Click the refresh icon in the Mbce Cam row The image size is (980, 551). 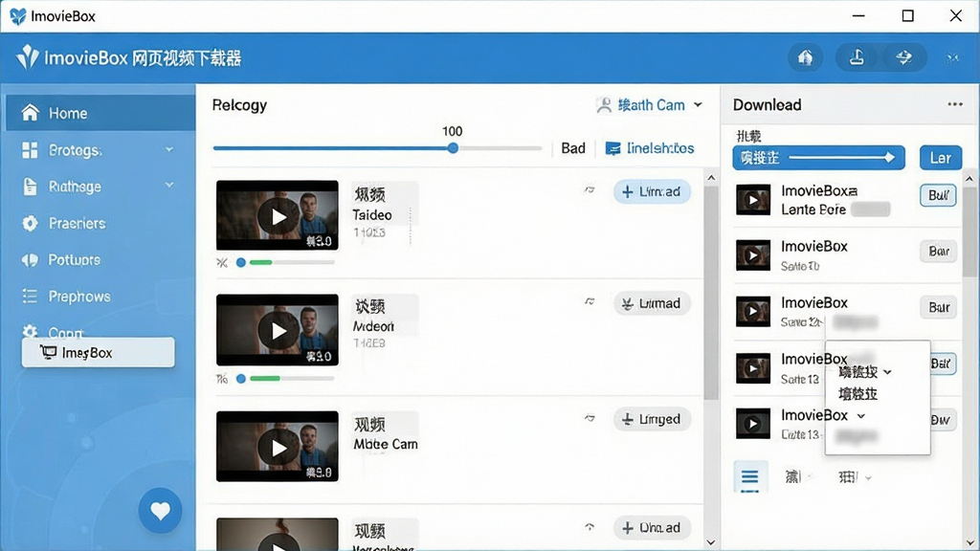[x=590, y=418]
